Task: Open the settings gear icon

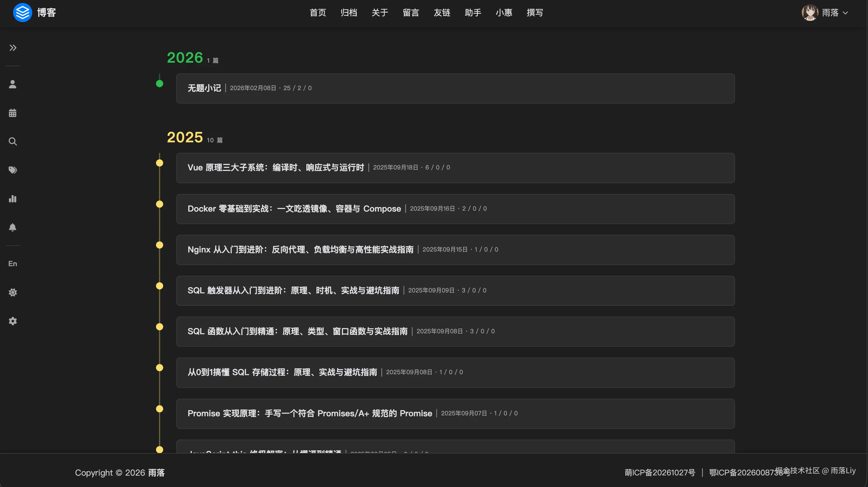Action: 13,321
